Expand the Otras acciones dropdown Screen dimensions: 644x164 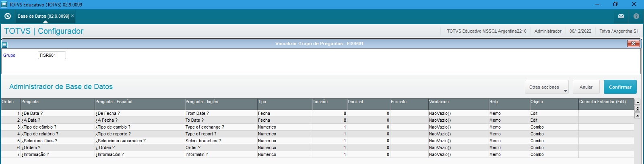click(547, 87)
